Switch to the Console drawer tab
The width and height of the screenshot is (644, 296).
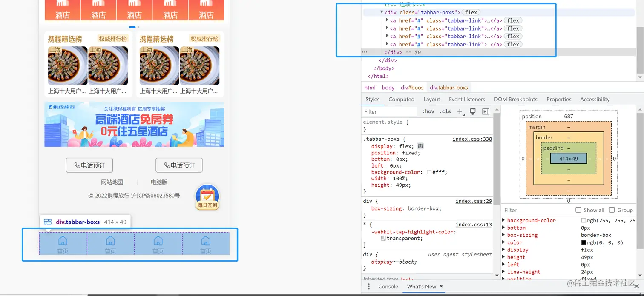(x=388, y=287)
